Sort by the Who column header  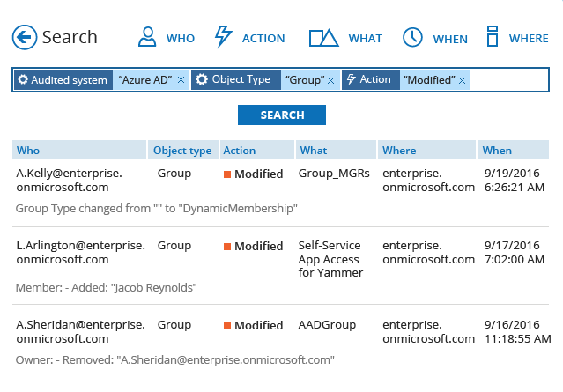coord(79,150)
